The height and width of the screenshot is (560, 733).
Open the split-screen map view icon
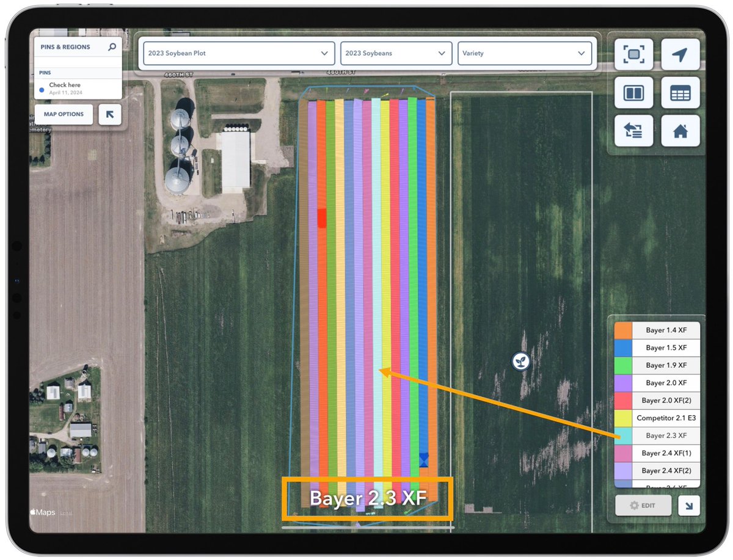coord(634,93)
